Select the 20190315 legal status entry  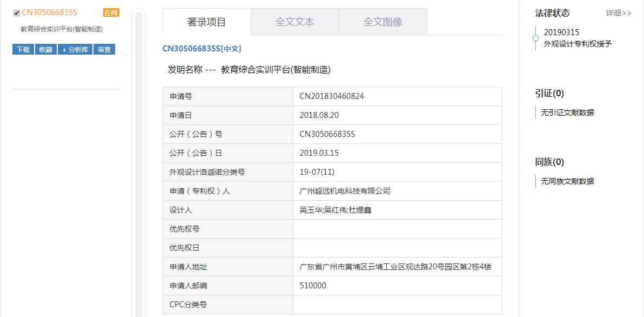click(561, 32)
